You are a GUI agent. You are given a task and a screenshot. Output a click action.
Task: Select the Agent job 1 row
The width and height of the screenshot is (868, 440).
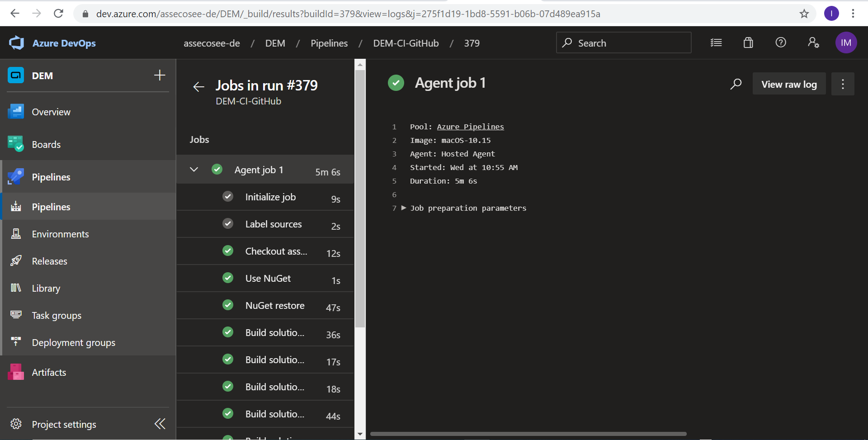(x=265, y=170)
